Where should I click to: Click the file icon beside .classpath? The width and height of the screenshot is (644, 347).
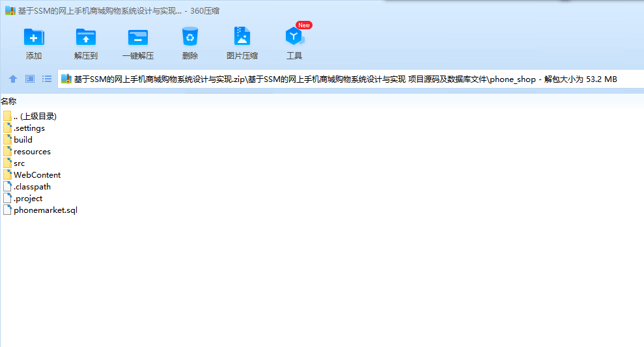point(7,186)
